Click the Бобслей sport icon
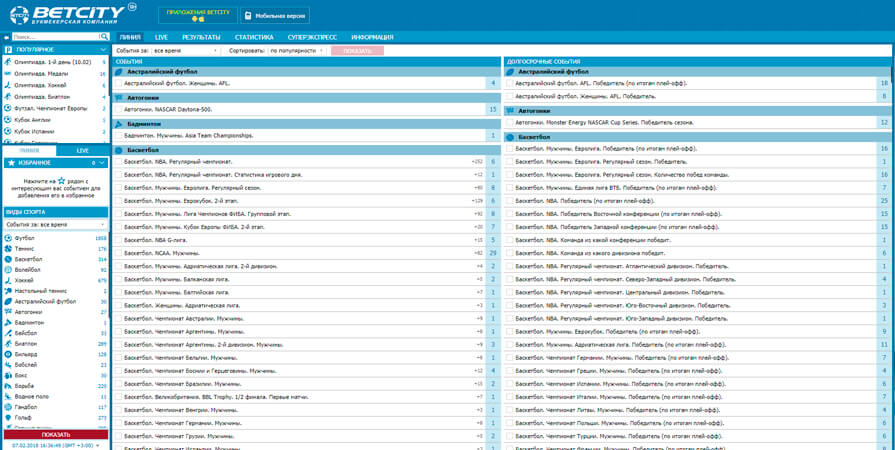The width and height of the screenshot is (895, 450). [x=8, y=365]
